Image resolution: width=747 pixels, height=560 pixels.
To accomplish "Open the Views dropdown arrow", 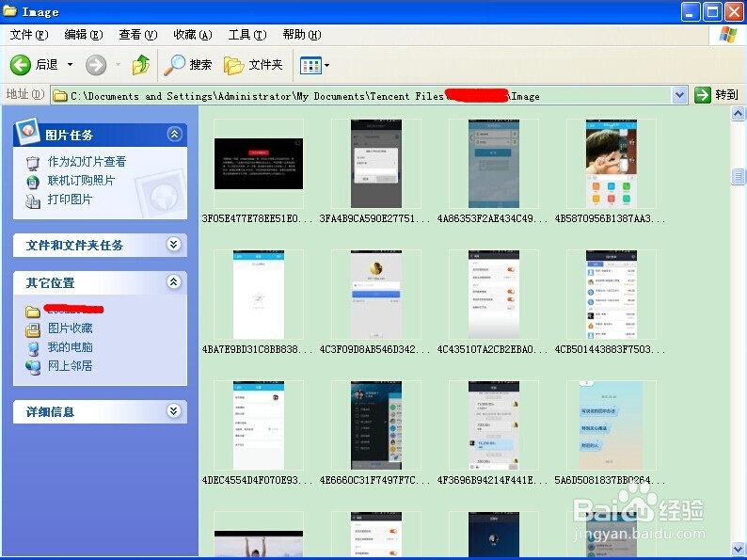I will (326, 65).
